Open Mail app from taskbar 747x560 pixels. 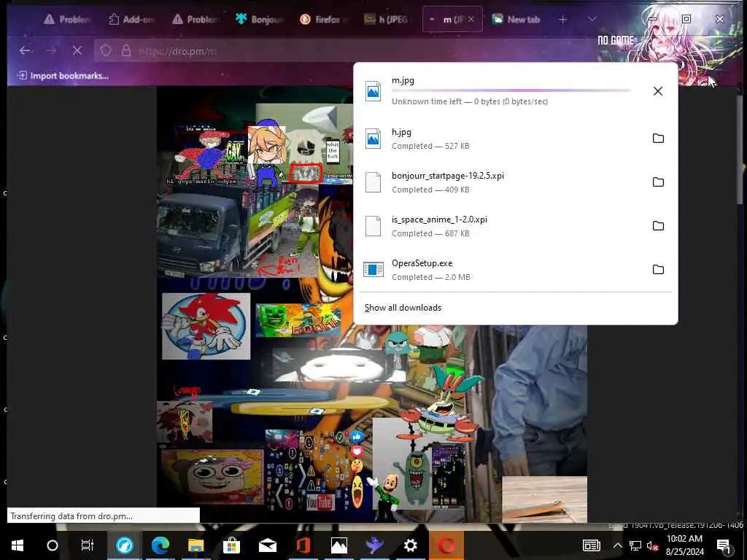[x=267, y=545]
